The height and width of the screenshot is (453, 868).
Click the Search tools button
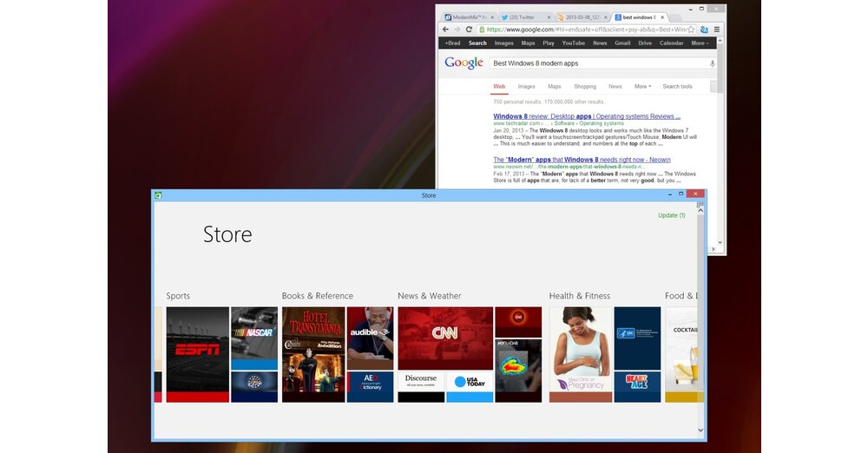tap(677, 87)
